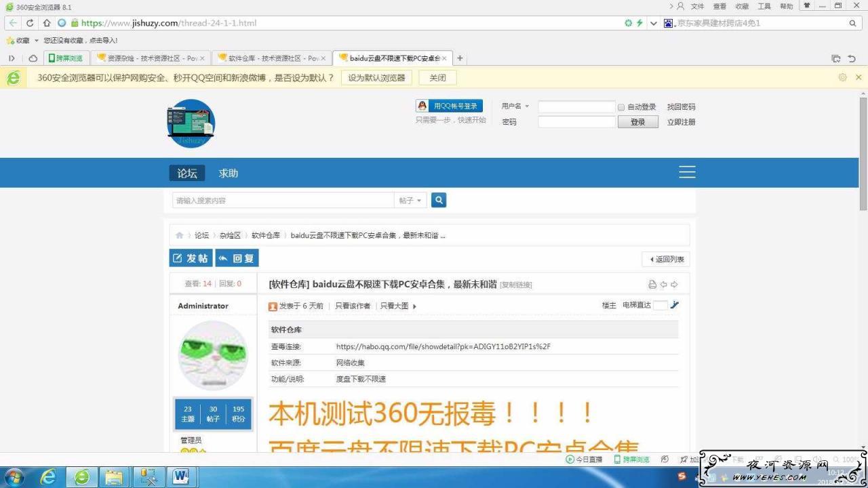Launch Internet Explorer from the taskbar
The height and width of the screenshot is (488, 868).
tap(48, 477)
